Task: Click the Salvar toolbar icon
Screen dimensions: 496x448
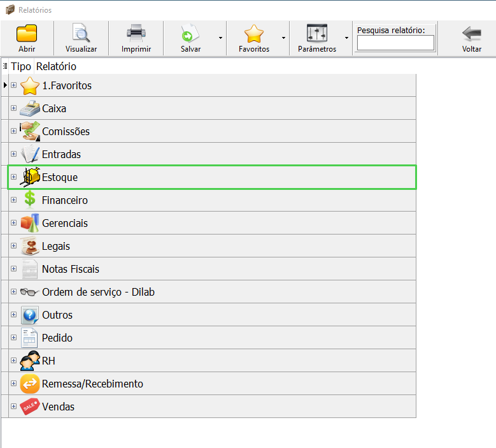Action: 190,33
